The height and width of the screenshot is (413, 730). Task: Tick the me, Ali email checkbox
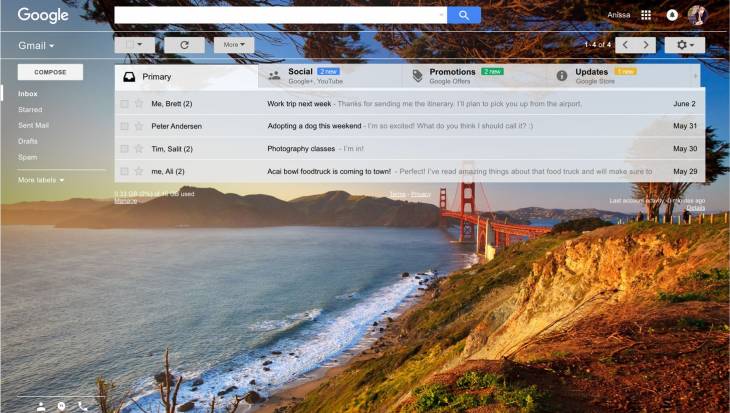(x=124, y=171)
